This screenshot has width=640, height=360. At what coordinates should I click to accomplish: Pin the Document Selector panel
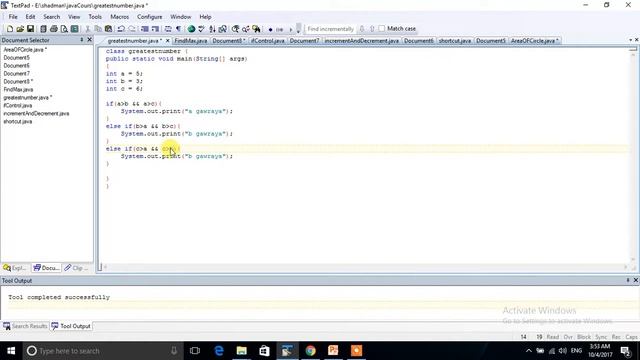pyautogui.click(x=81, y=40)
